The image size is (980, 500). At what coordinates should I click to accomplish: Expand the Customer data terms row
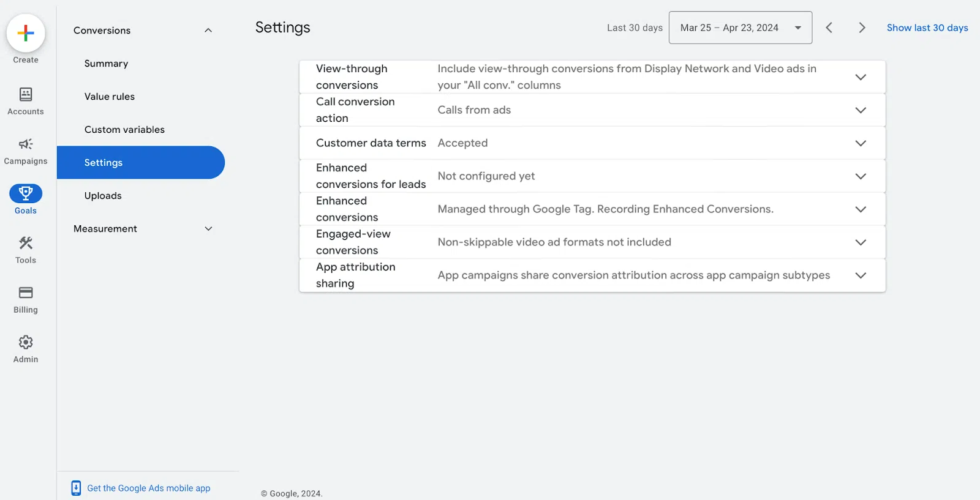click(860, 143)
